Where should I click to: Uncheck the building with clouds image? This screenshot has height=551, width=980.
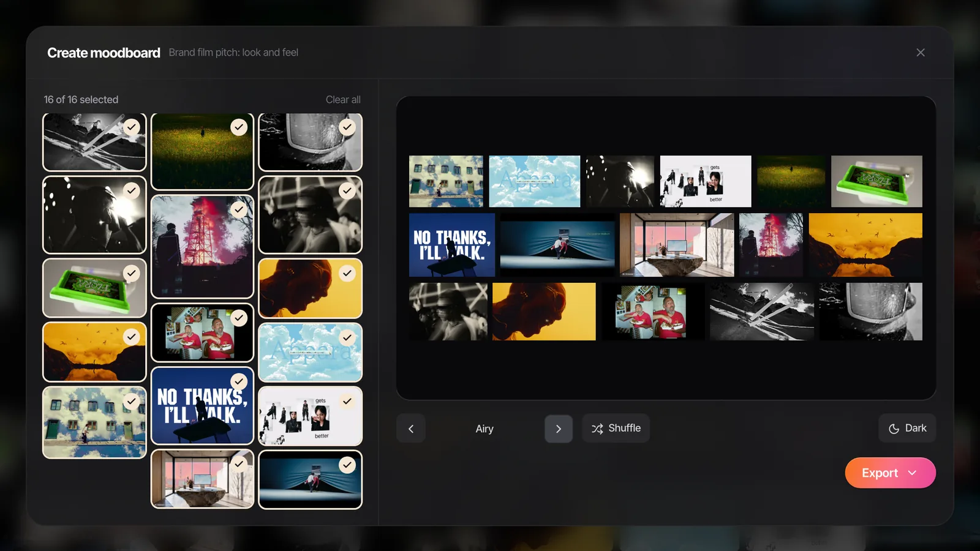tap(132, 401)
